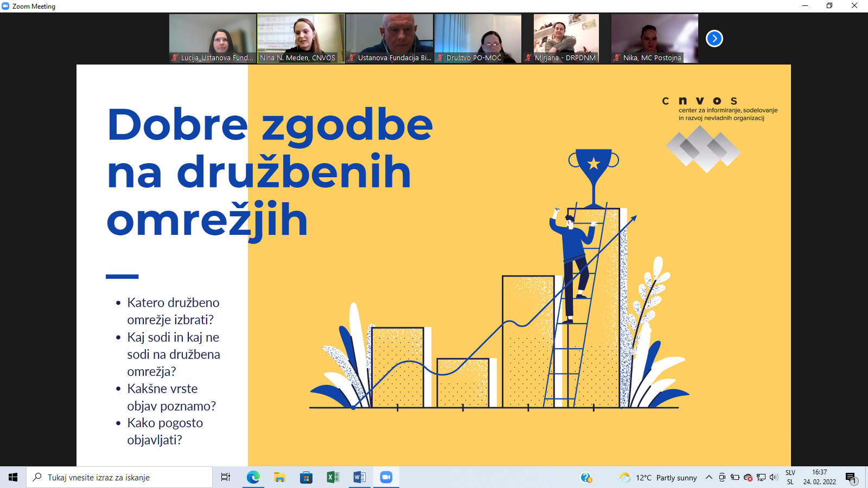868x488 pixels.
Task: Open the volume control speaker icon
Action: click(774, 477)
